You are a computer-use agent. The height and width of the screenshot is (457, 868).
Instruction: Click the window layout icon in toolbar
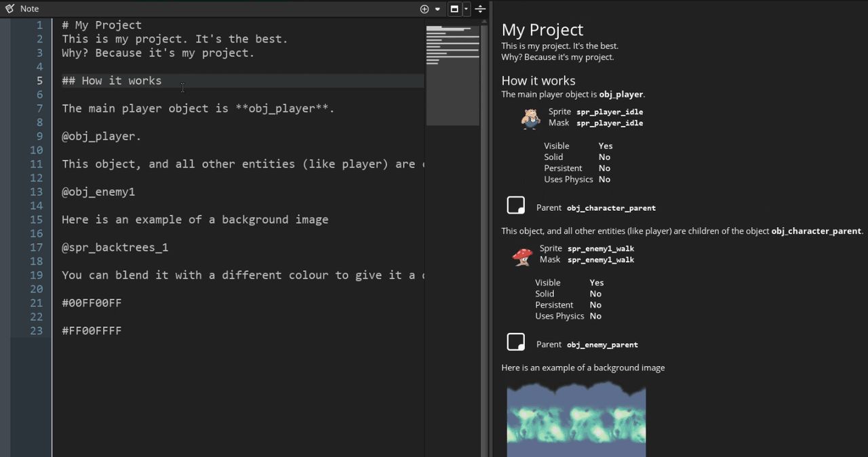click(454, 9)
